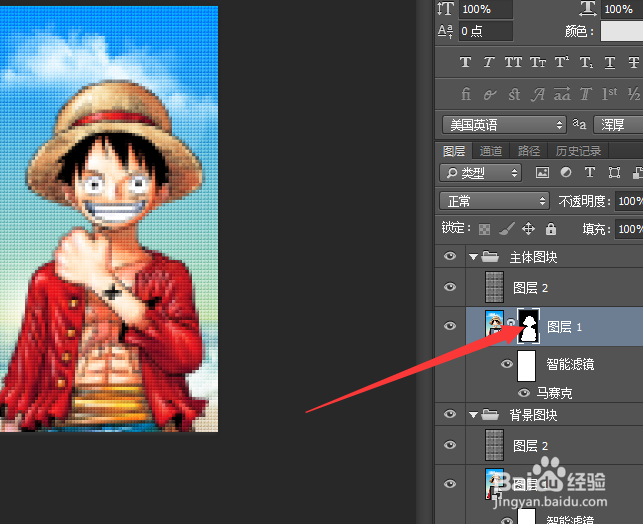Viewport: 643px width, 524px height.
Task: Click mask link icon on 图层 1
Action: pyautogui.click(x=511, y=323)
